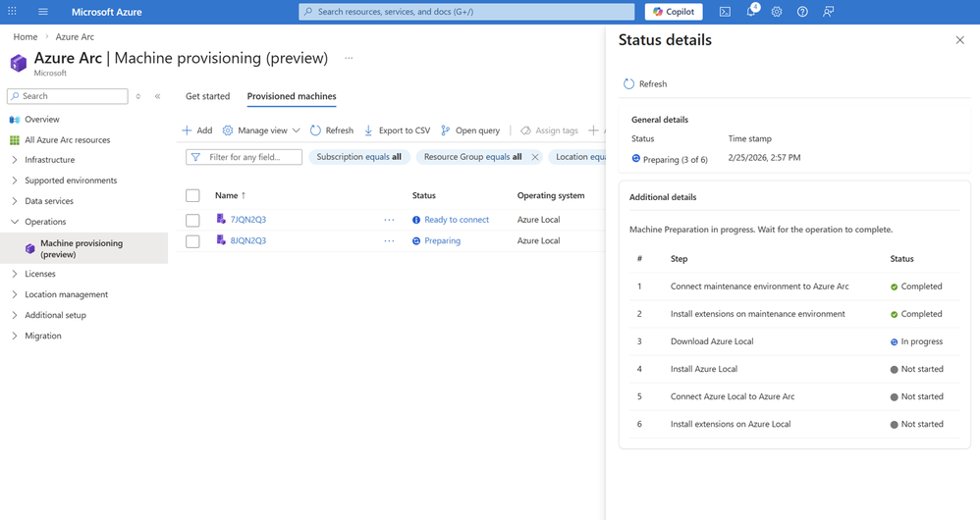Click the Microsoft Azure logo text
Image resolution: width=980 pixels, height=520 pixels.
tap(106, 12)
